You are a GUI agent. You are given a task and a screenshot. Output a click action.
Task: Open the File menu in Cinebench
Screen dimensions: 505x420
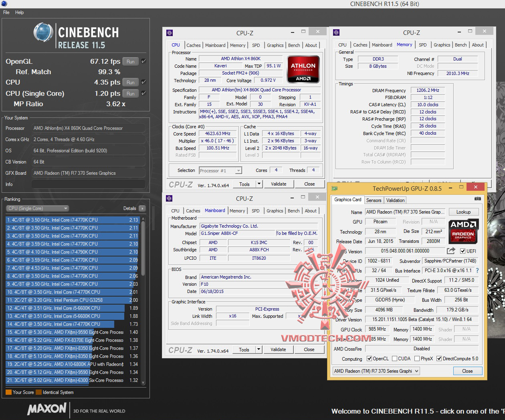(x=6, y=12)
